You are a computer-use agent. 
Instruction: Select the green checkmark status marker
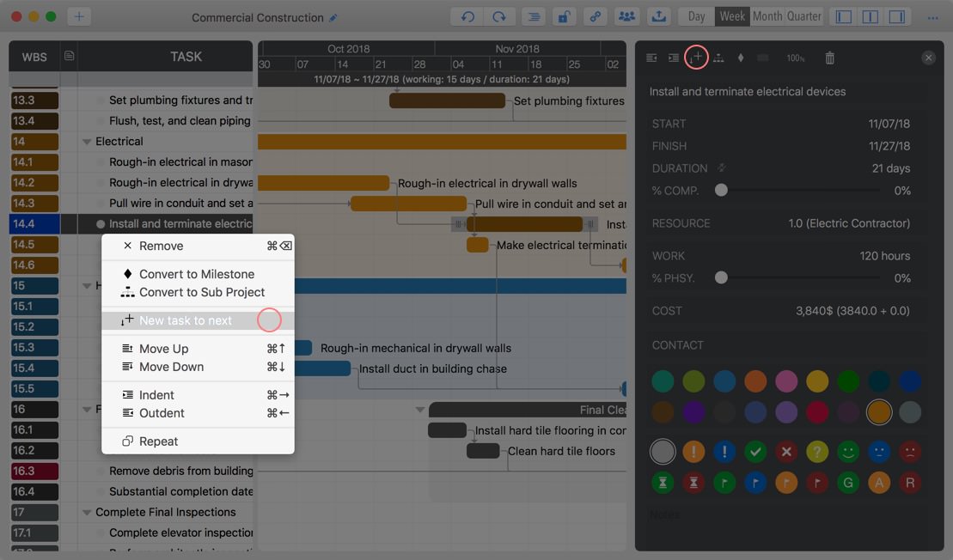755,451
